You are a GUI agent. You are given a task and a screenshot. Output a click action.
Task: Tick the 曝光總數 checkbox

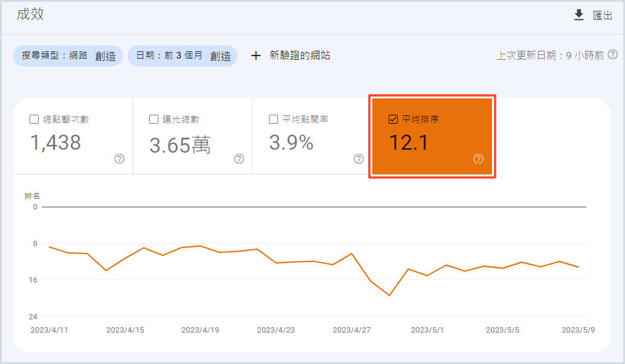click(154, 119)
